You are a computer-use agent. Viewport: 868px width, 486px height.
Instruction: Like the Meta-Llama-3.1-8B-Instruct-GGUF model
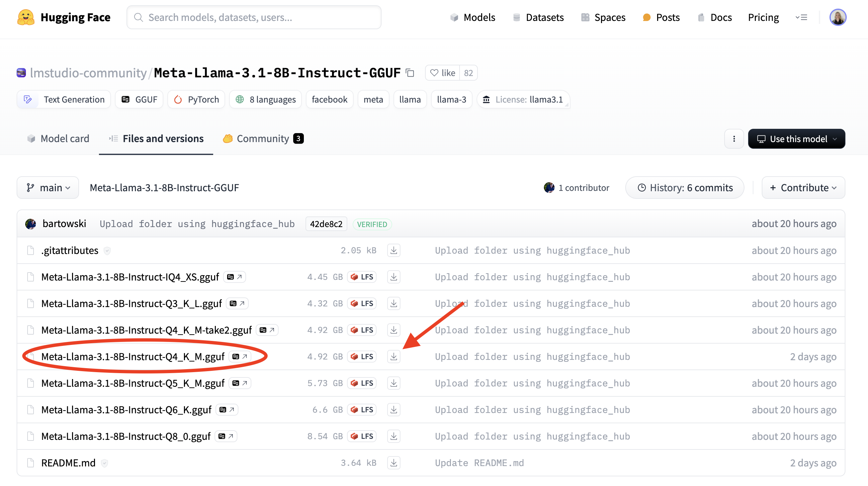(442, 73)
